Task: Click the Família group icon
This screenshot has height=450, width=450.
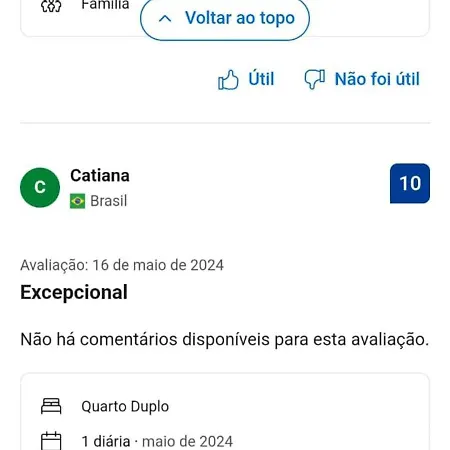Action: [x=51, y=6]
